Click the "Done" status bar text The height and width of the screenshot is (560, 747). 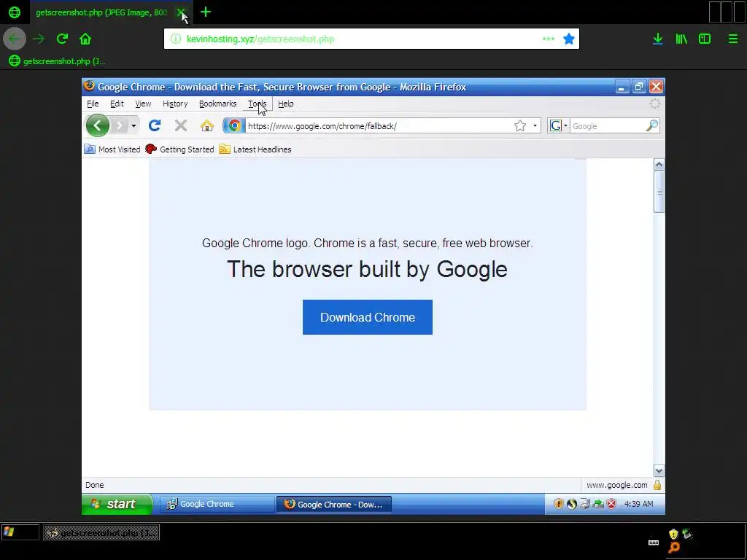tap(94, 485)
